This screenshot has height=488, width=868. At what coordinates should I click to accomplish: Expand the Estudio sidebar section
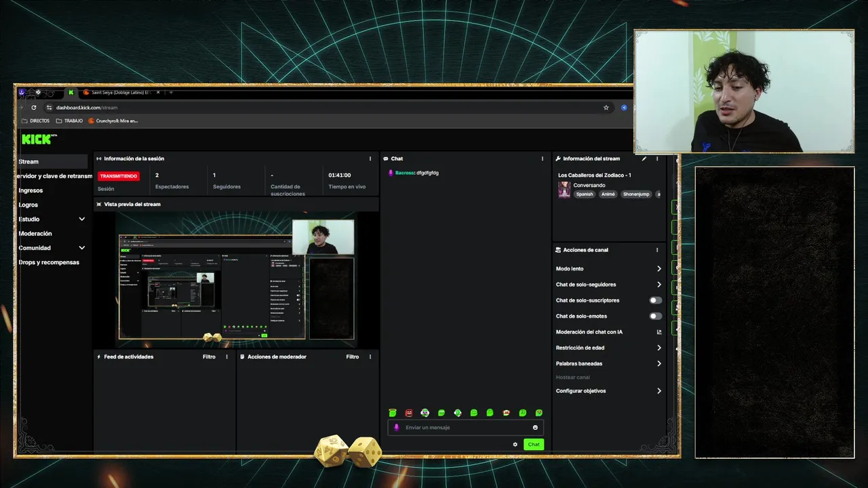[x=82, y=219]
